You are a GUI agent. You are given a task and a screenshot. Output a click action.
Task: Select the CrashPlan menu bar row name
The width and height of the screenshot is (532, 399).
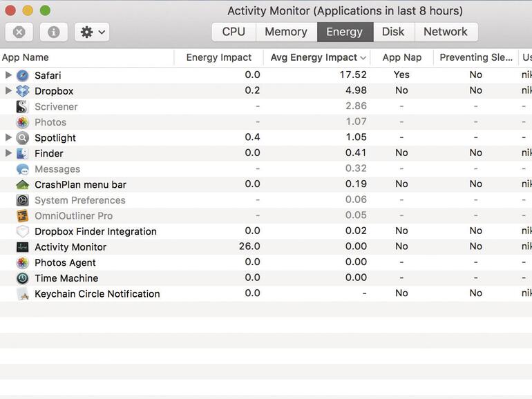coord(80,185)
